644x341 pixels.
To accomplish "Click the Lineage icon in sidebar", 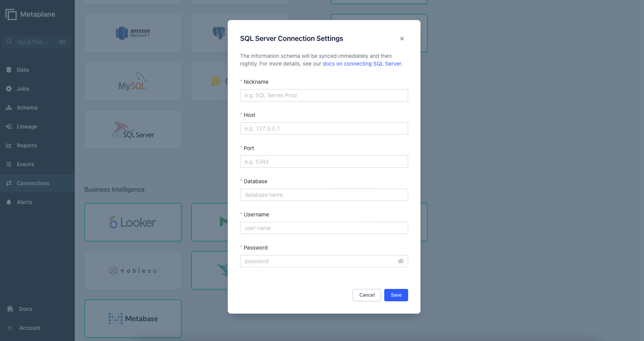I will (x=9, y=127).
